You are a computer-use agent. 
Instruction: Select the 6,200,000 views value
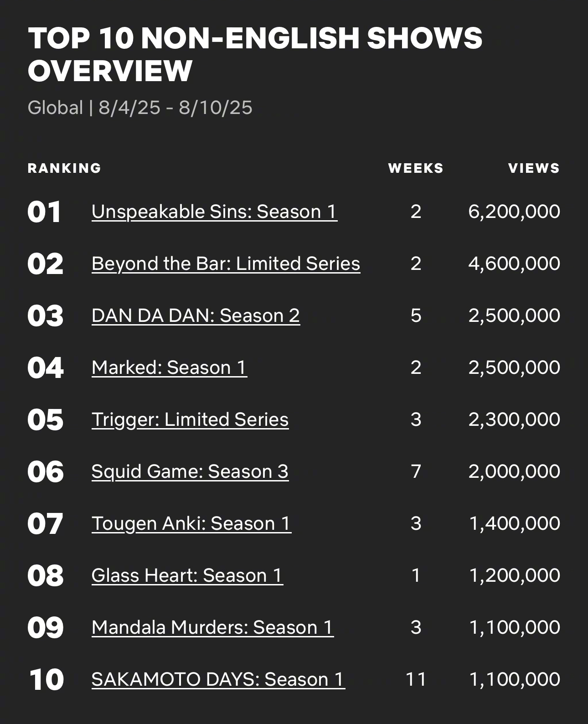click(514, 212)
